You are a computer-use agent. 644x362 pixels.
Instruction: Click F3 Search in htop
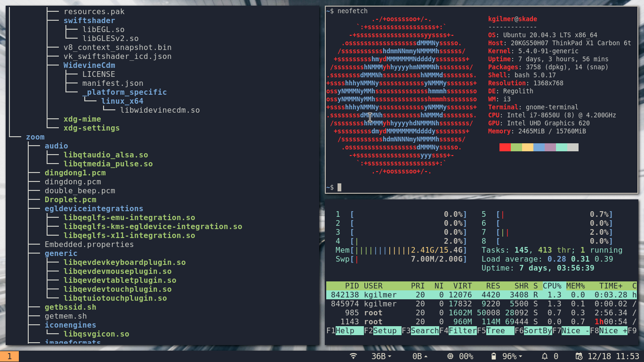[420, 331]
